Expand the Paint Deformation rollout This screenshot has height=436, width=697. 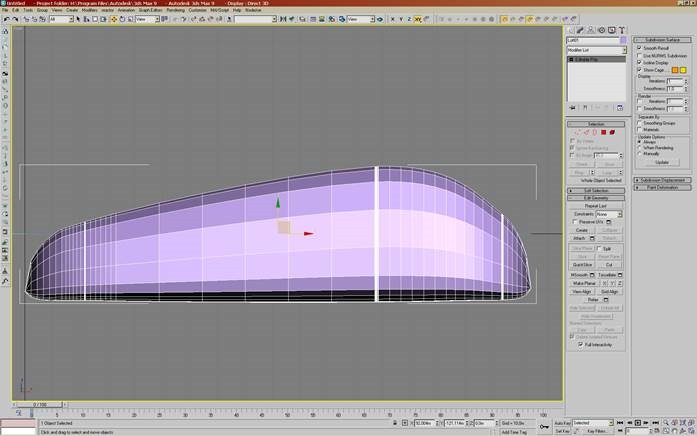coord(664,186)
